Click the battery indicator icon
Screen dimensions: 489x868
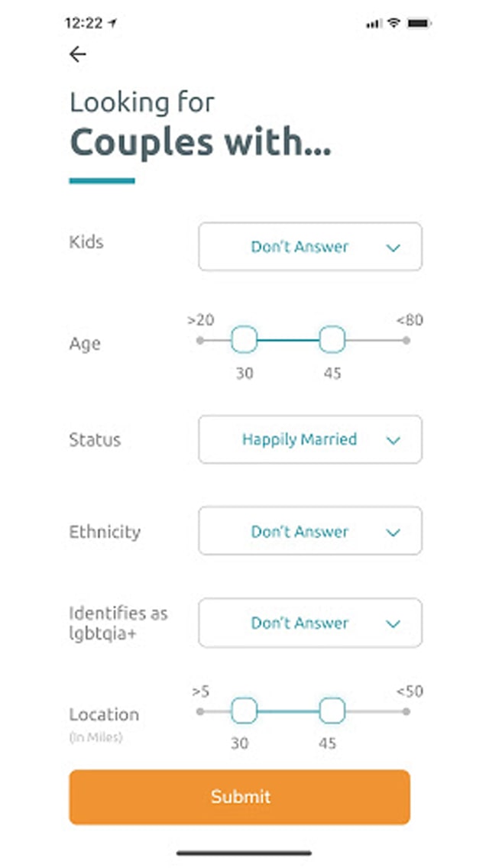[419, 23]
